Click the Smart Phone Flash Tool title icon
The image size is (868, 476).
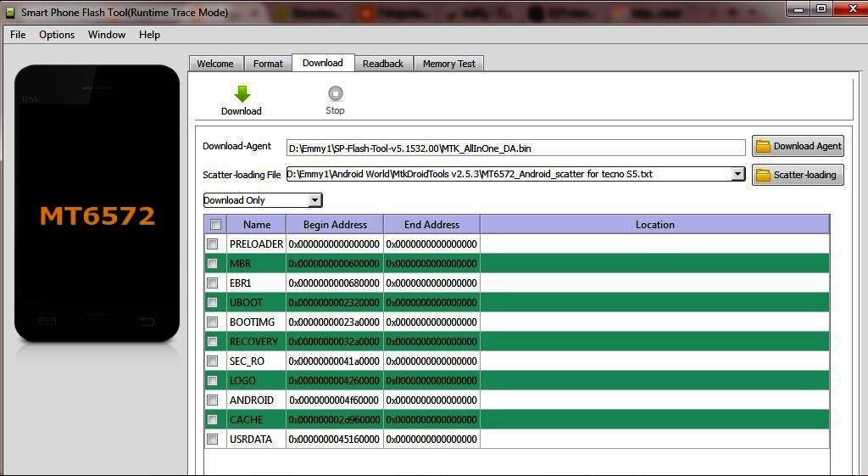10,12
